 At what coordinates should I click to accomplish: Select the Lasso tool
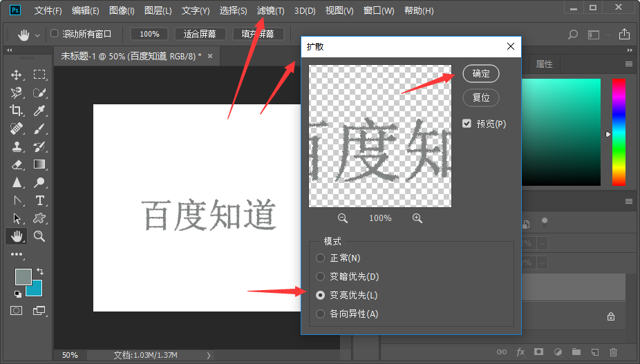17,93
